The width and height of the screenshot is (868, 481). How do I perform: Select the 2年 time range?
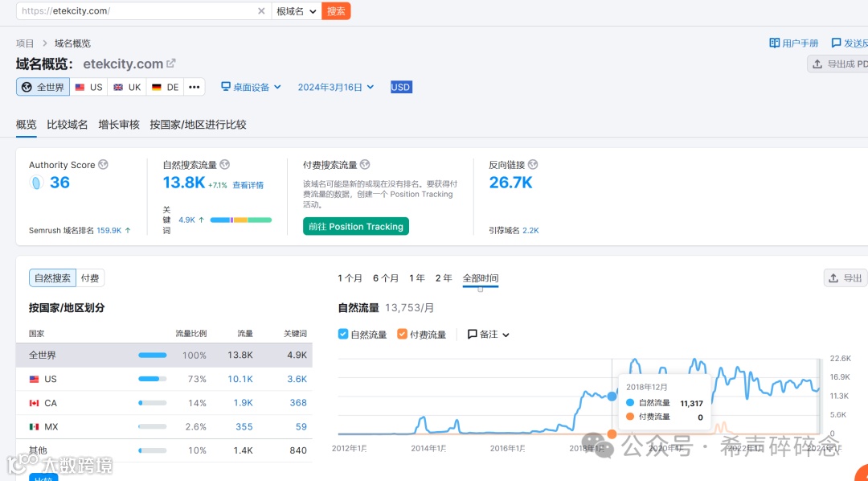coord(444,278)
